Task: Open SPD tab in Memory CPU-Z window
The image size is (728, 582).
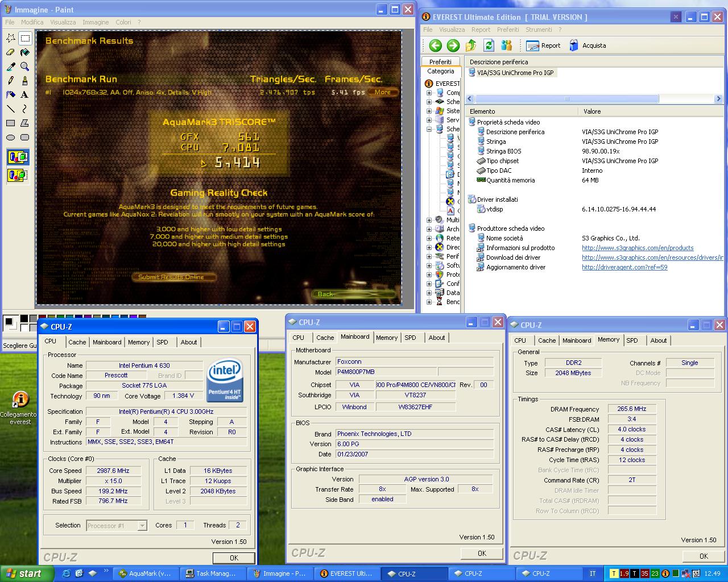Action: coord(632,340)
